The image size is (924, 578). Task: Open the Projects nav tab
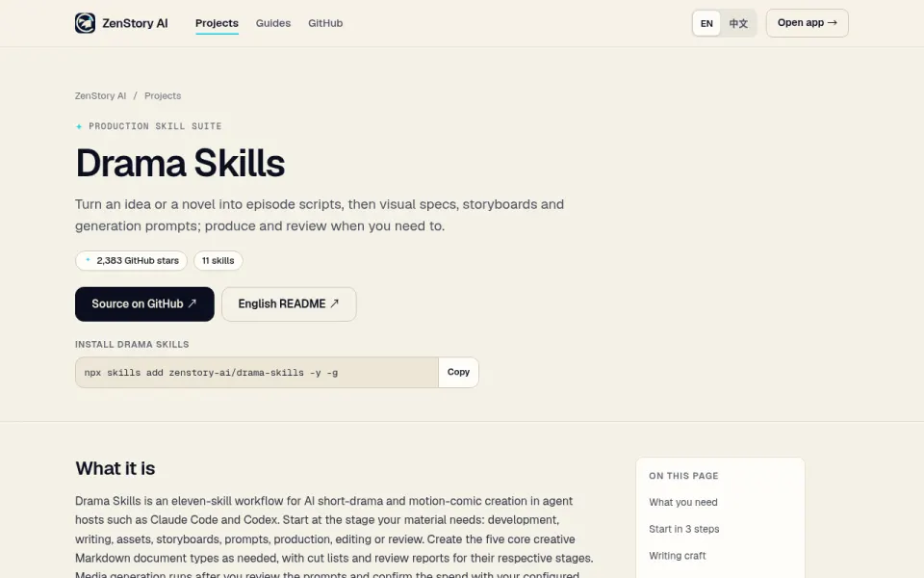point(217,23)
